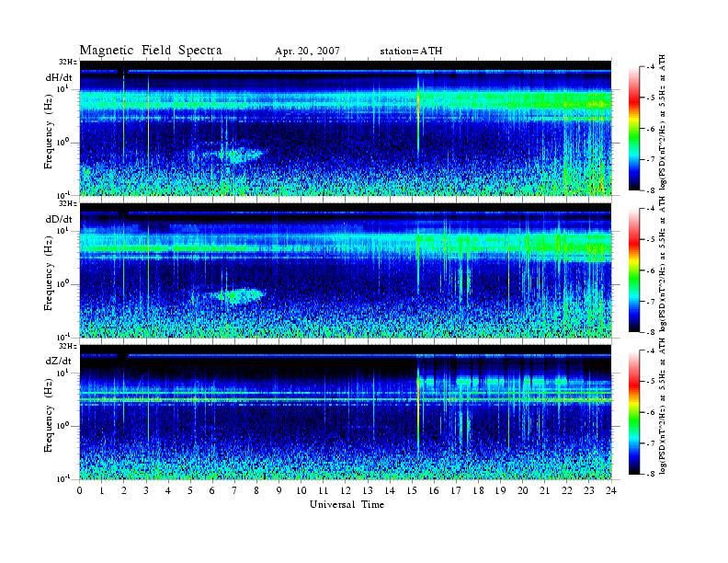Click hour 8 on the time axis

click(x=256, y=491)
